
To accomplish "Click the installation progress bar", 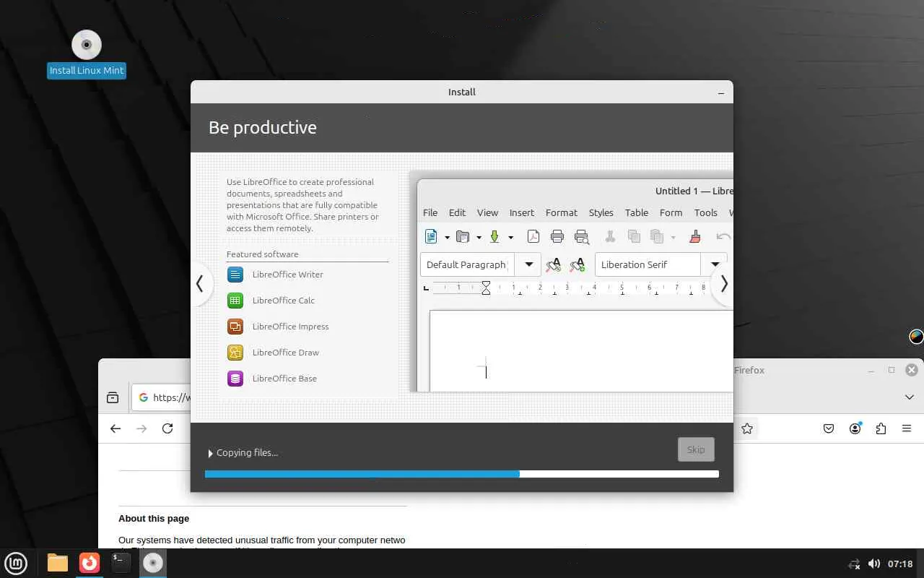I will point(462,474).
